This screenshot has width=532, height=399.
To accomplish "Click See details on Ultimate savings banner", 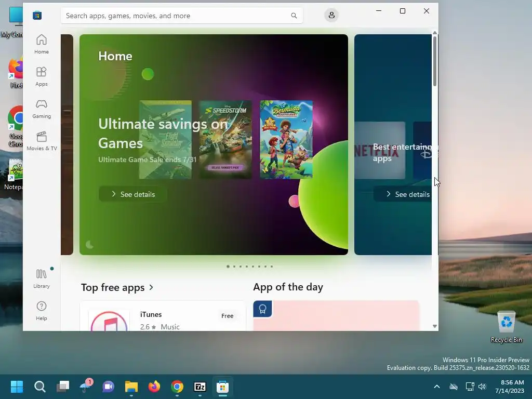I will click(133, 194).
